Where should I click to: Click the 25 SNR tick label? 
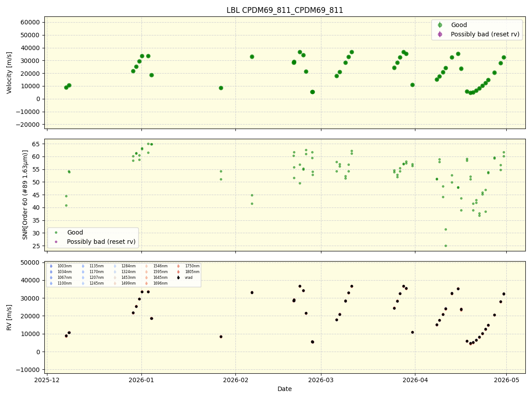[37, 246]
